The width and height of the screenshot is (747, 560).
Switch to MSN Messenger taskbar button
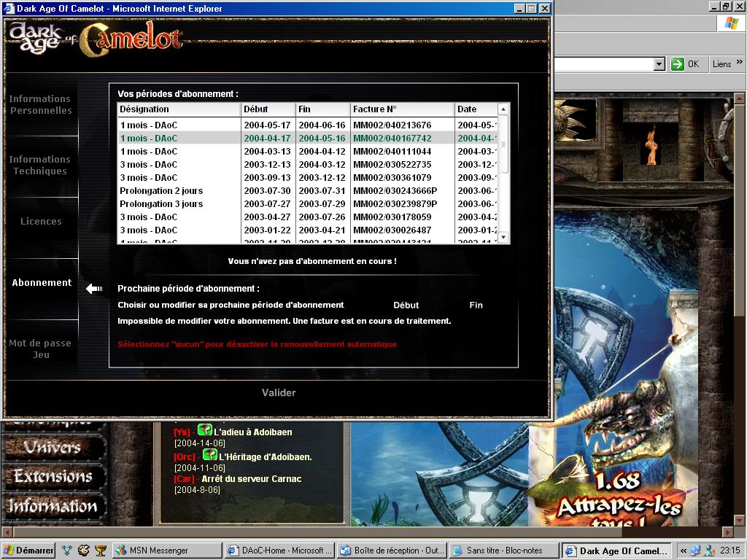pos(167,551)
